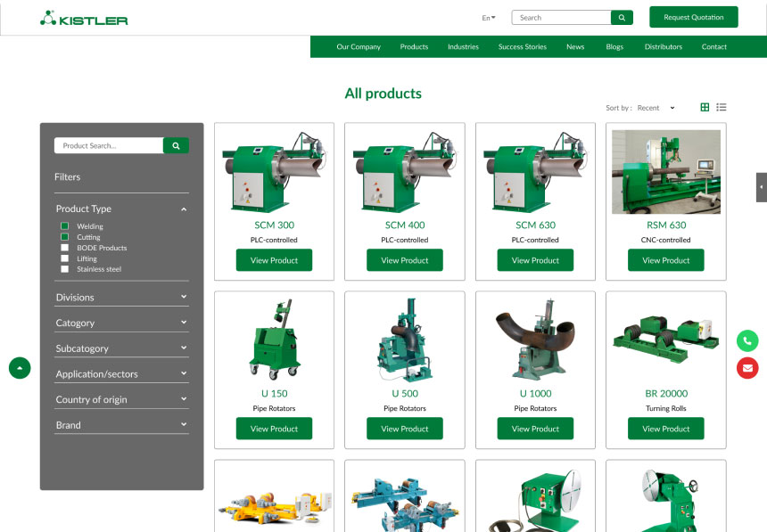767x532 pixels.
Task: Click the Request Quotation button
Action: pos(693,17)
